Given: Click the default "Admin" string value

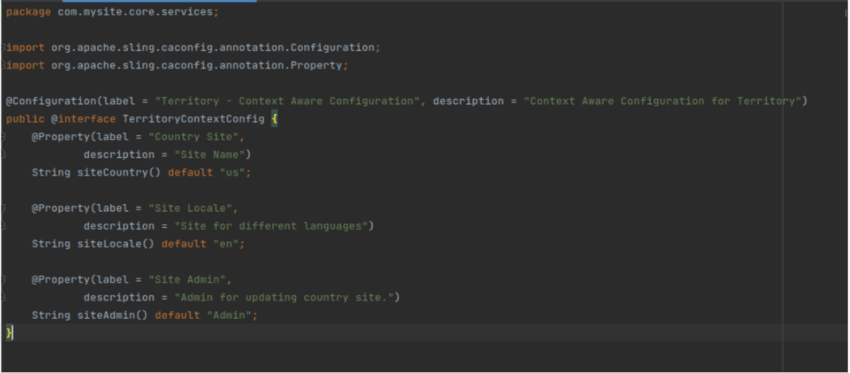Looking at the screenshot, I should pyautogui.click(x=230, y=316).
